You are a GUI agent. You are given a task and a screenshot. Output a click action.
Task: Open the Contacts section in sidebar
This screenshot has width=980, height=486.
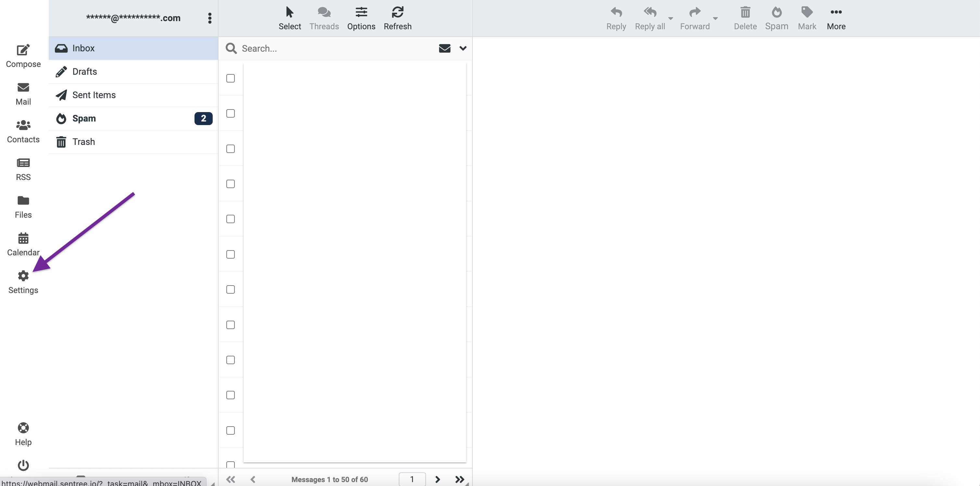tap(23, 131)
